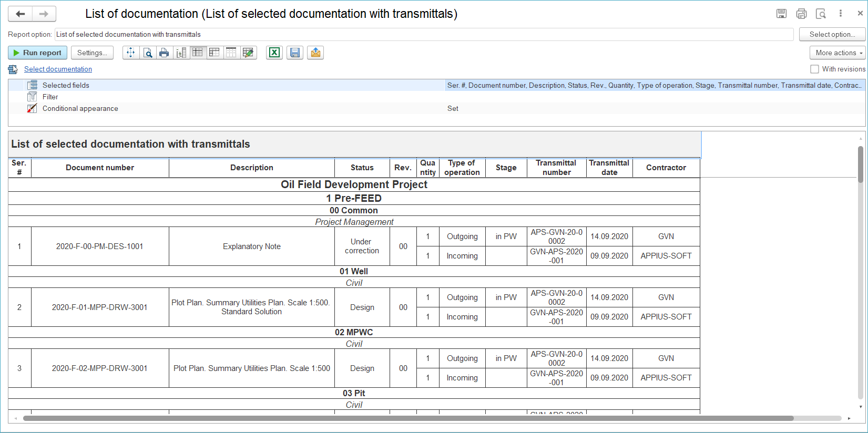This screenshot has width=868, height=433.
Task: Open the Select option chooser
Action: coord(832,34)
